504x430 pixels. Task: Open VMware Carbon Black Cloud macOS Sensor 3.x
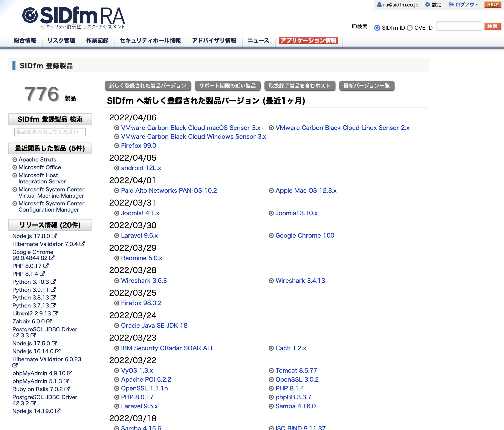191,127
